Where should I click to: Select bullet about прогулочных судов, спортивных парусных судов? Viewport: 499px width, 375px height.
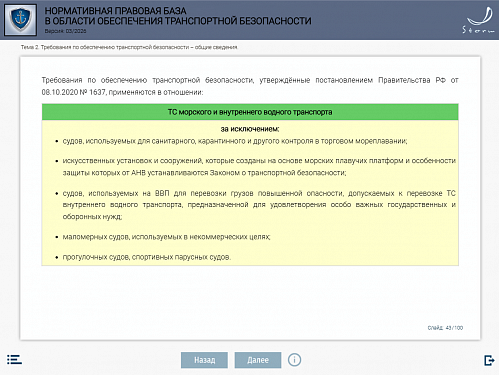pos(147,257)
